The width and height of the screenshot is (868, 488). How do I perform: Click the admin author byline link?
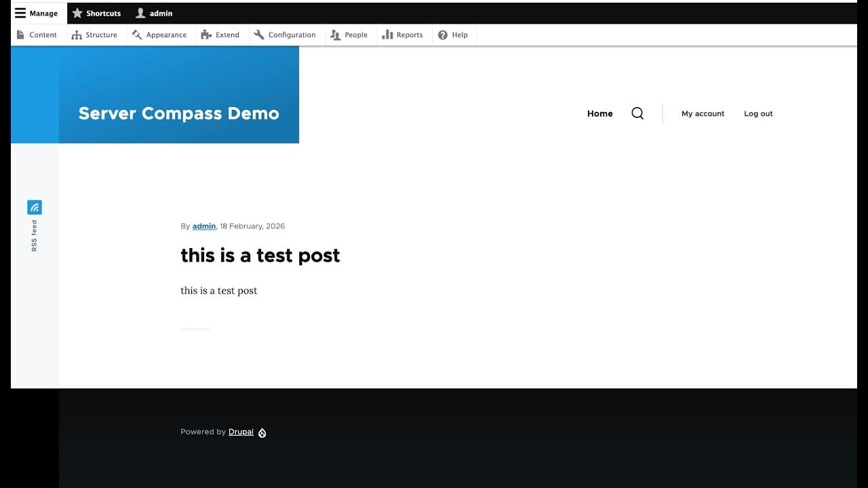(x=203, y=226)
